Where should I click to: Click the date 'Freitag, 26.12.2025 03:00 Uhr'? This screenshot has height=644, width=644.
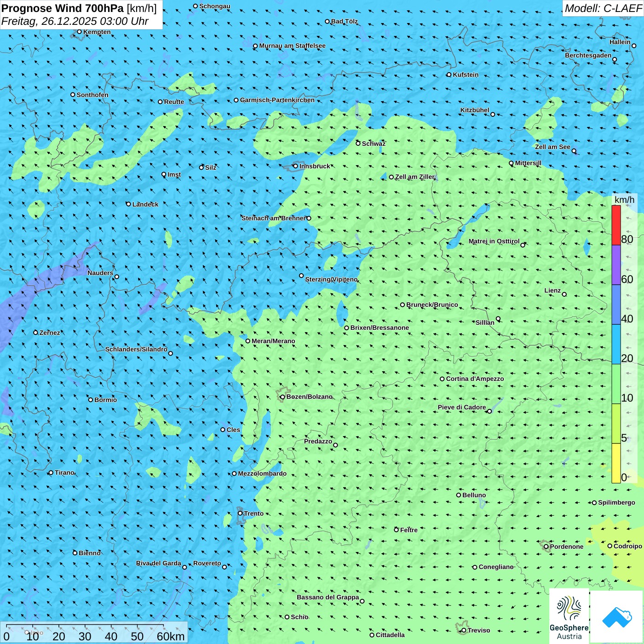pyautogui.click(x=75, y=21)
